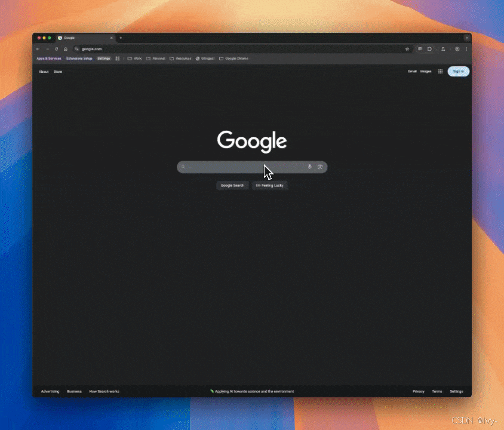Click the grid icon on bookmarks bar
504x430 pixels.
coord(118,59)
